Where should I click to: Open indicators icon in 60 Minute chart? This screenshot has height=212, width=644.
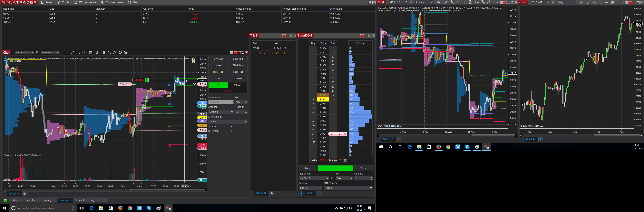(x=483, y=2)
